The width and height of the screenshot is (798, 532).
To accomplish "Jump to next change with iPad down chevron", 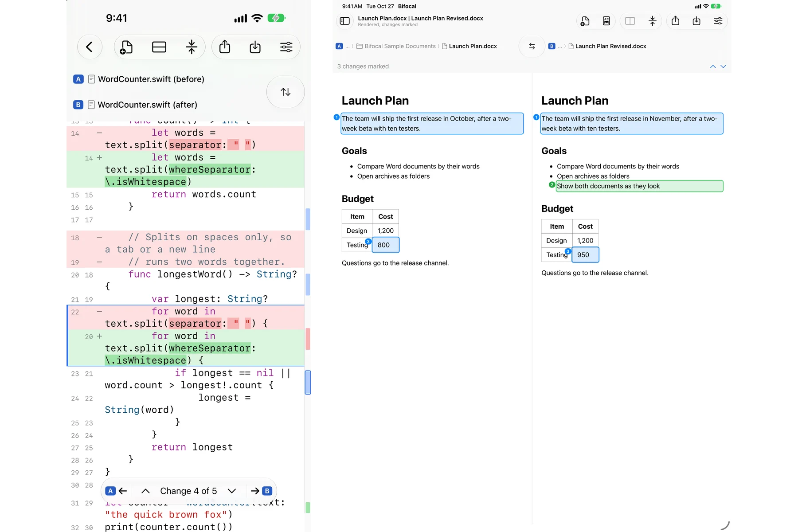I will pos(723,66).
